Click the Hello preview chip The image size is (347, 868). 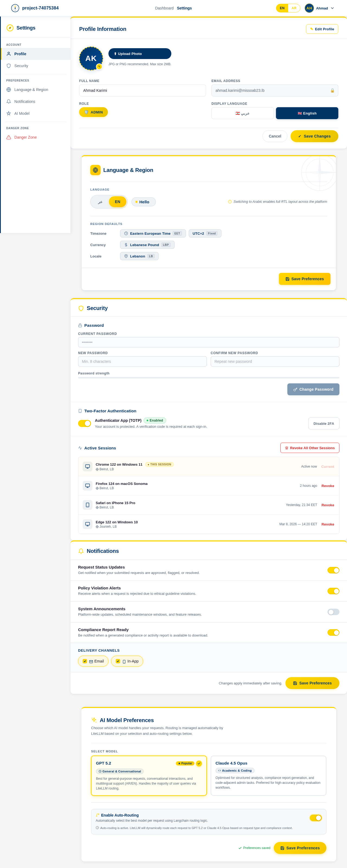[x=143, y=202]
